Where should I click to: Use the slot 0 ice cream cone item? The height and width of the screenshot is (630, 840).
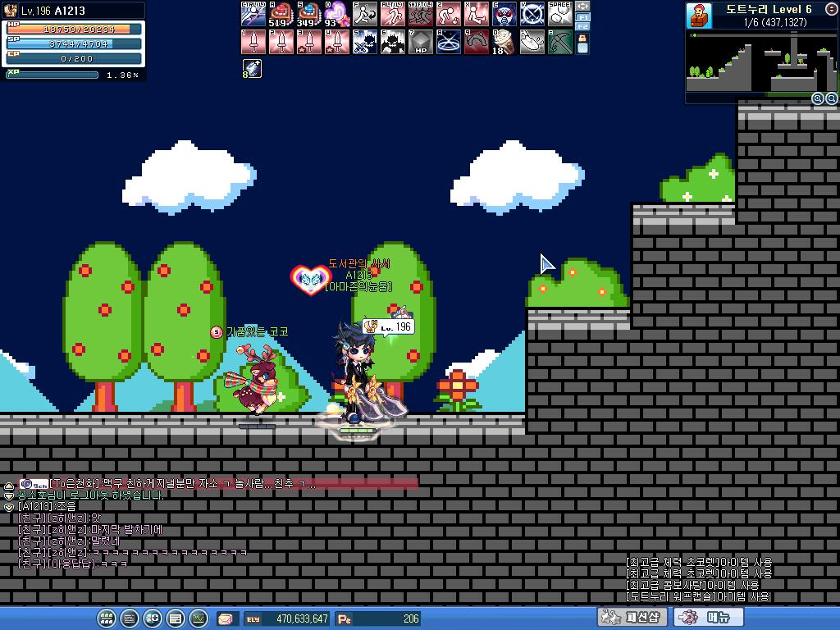504,42
